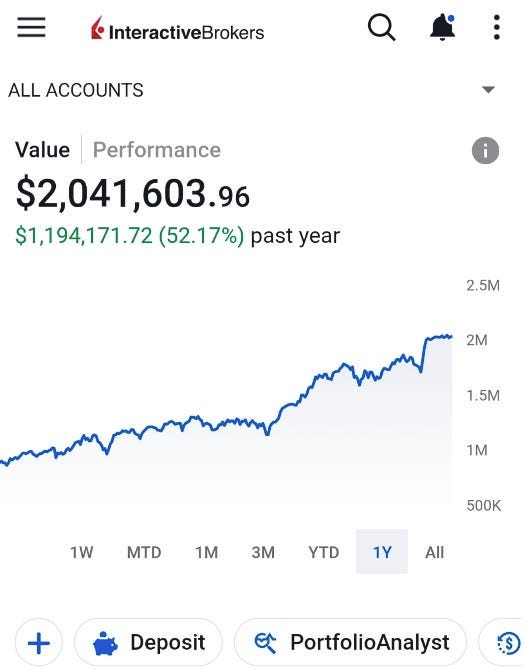
Task: Select the ALL ACCOUNTS label
Action: pyautogui.click(x=76, y=90)
